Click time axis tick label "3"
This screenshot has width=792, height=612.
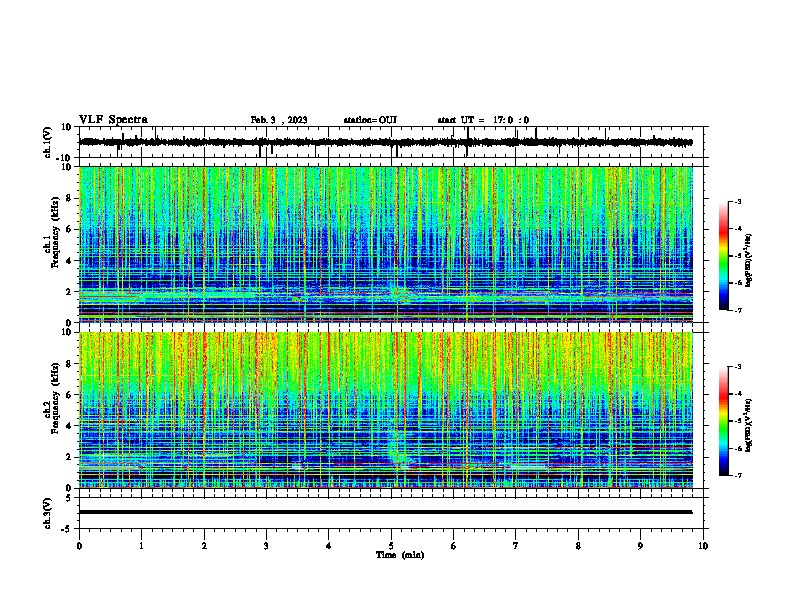point(266,546)
